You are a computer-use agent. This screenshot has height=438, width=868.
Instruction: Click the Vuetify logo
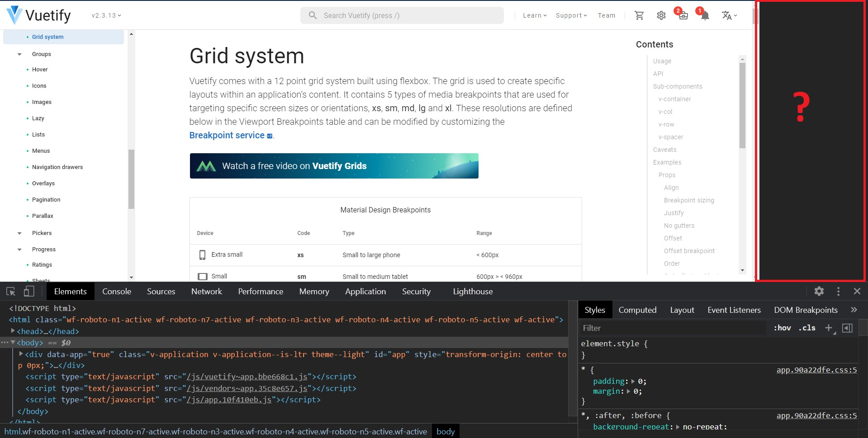(38, 15)
